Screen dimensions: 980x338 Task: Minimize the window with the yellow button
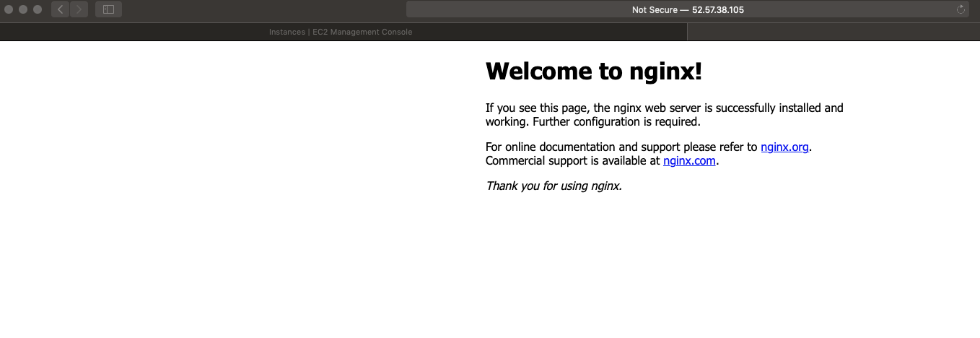coord(23,9)
